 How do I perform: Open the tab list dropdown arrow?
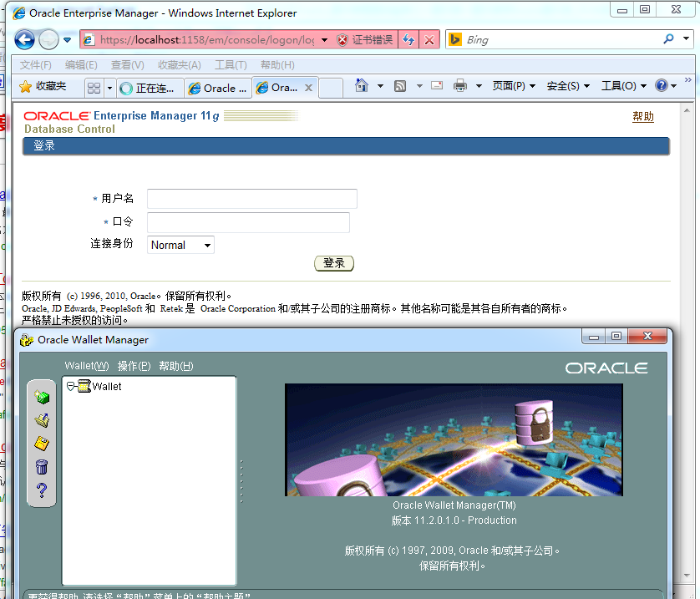click(x=109, y=88)
